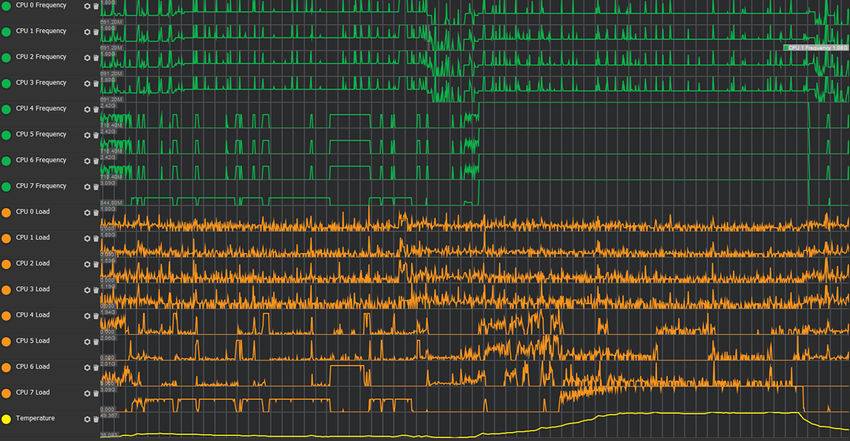850x441 pixels.
Task: Remove CPU 7 Frequency with trash icon
Action: 95,186
